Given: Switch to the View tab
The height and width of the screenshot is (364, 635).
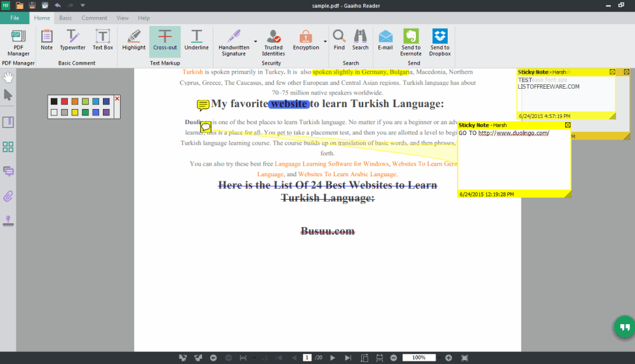Looking at the screenshot, I should pyautogui.click(x=123, y=18).
